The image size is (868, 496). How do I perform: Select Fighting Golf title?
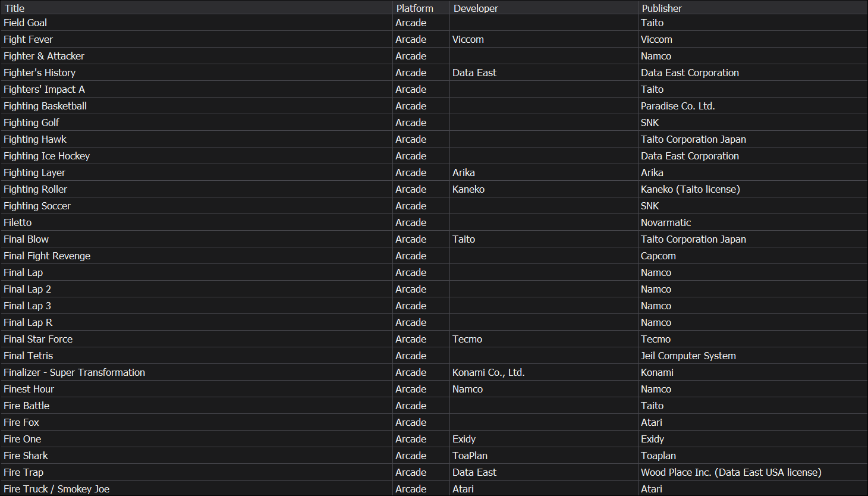coord(31,123)
